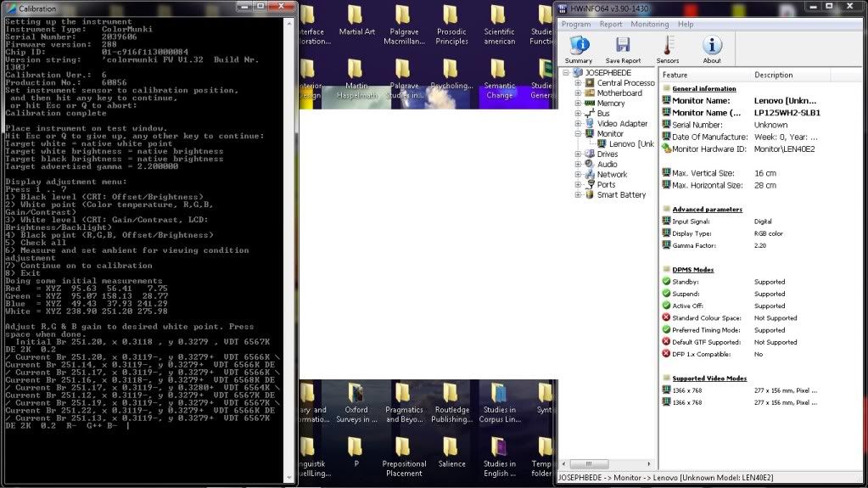Click the Feature column header

coord(675,75)
